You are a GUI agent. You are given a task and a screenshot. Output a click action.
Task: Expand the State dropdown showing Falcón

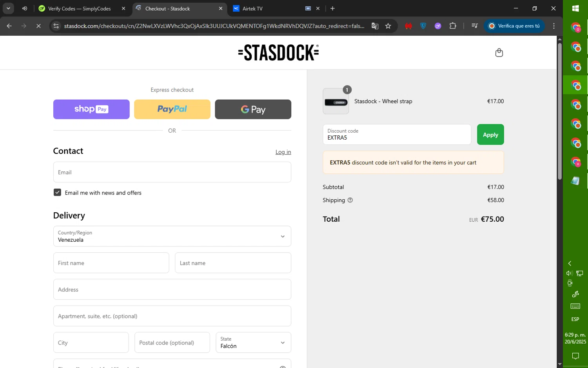point(253,342)
